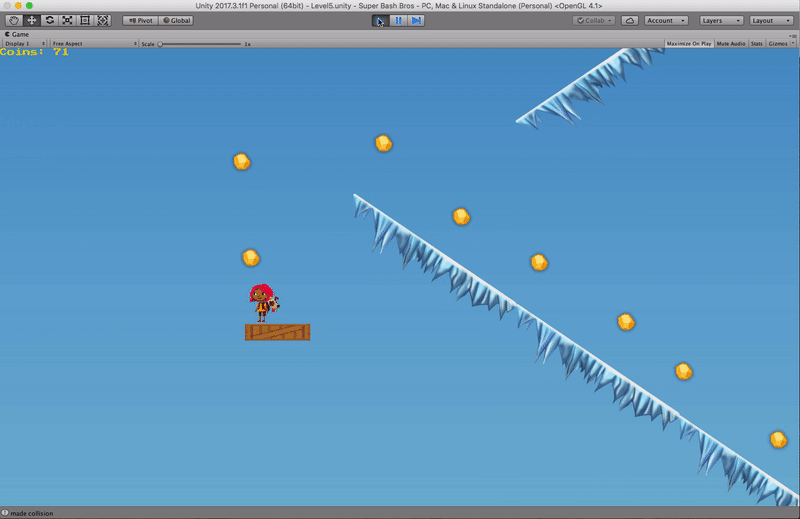Toggle the Stats overlay
The width and height of the screenshot is (800, 519).
point(756,44)
